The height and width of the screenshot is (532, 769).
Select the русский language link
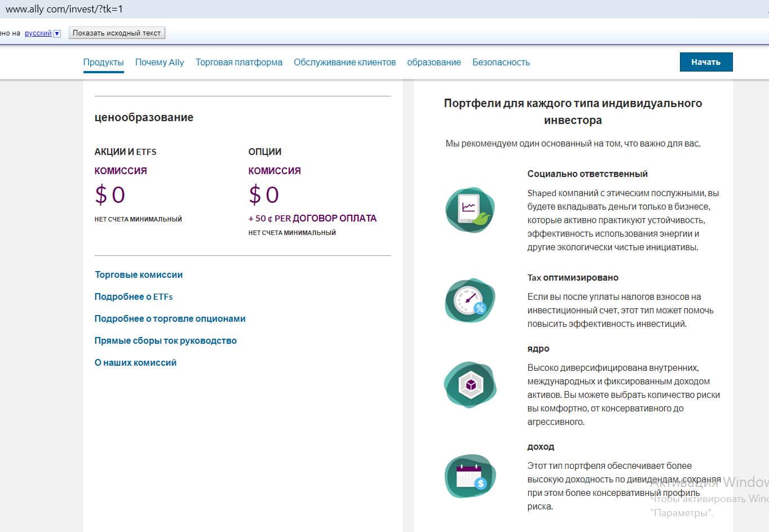point(38,33)
